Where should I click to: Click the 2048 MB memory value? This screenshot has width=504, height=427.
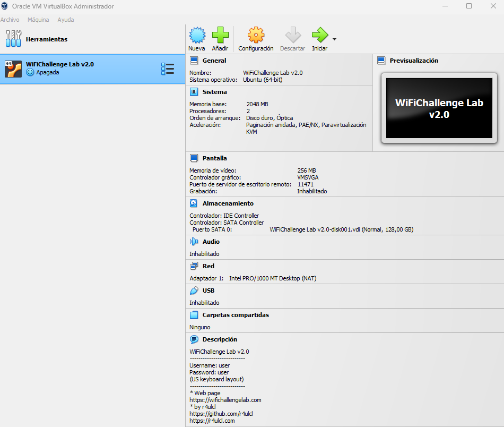(x=257, y=104)
